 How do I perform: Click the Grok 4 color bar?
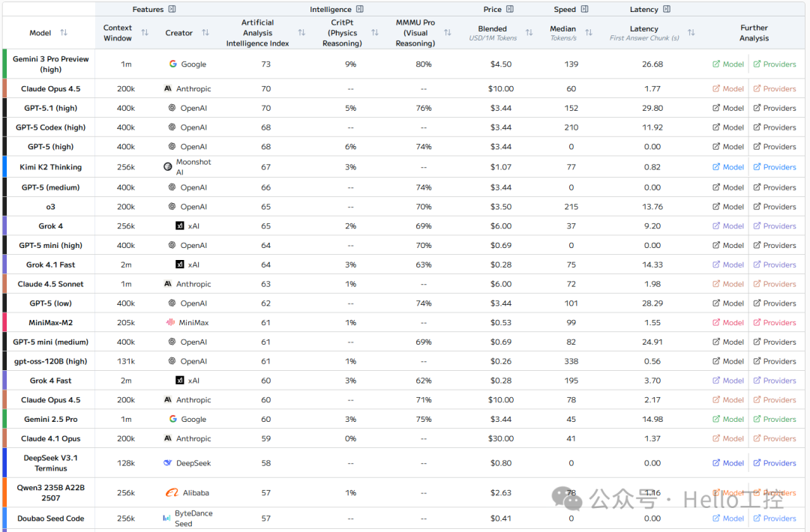pyautogui.click(x=4, y=226)
